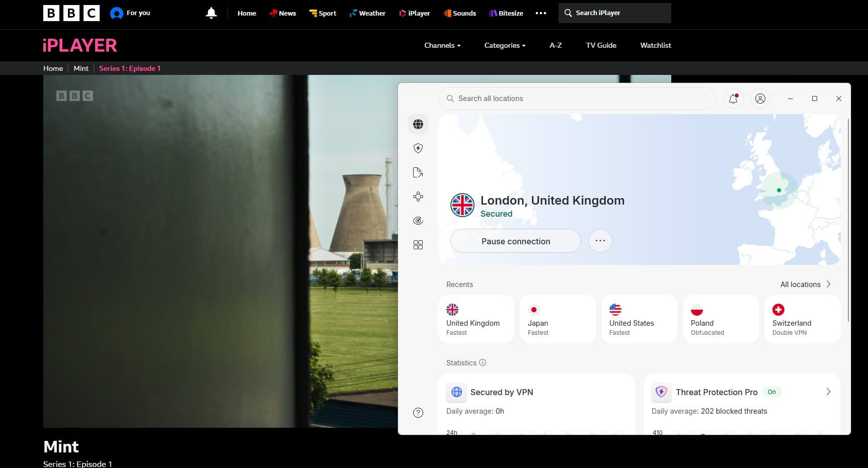Open the globe VPN locations sidebar icon
Screen dimensions: 868x468
tap(418, 124)
